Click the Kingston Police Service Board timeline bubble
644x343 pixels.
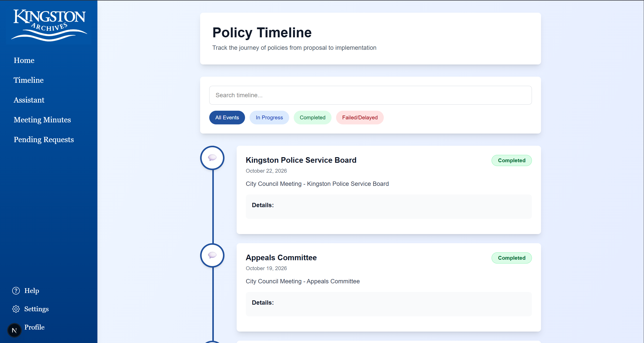(x=212, y=158)
